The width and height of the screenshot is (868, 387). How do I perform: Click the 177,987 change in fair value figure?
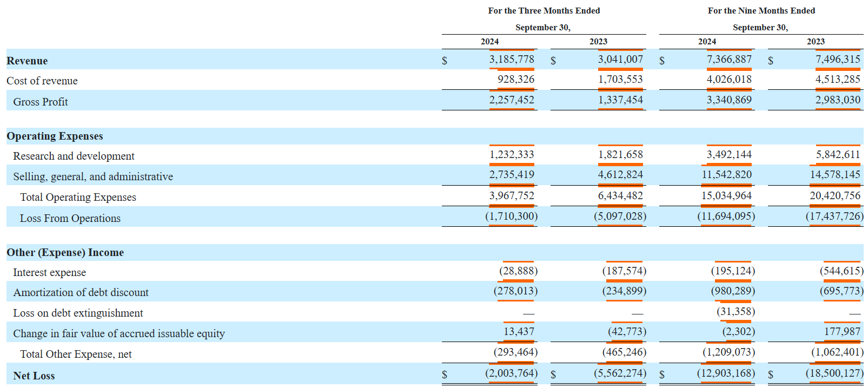(x=842, y=332)
